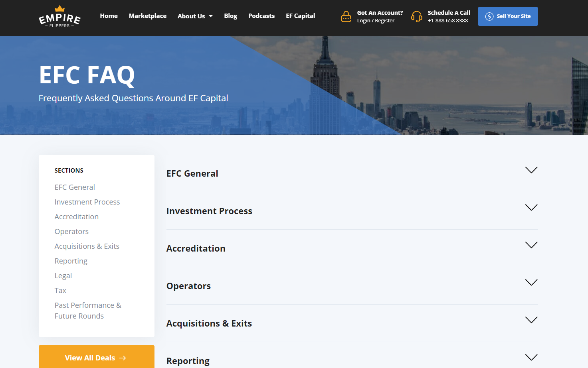Open the About Us dropdown arrow

click(x=211, y=16)
